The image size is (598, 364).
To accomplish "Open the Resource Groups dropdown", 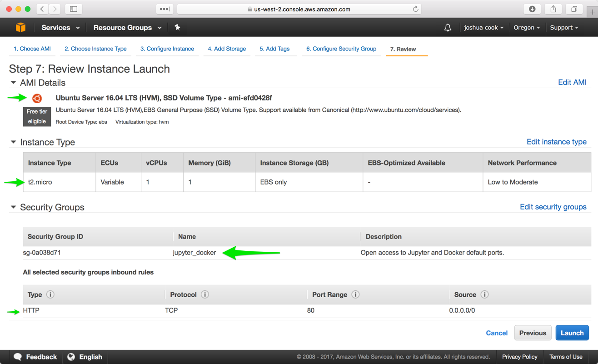I will pyautogui.click(x=127, y=28).
